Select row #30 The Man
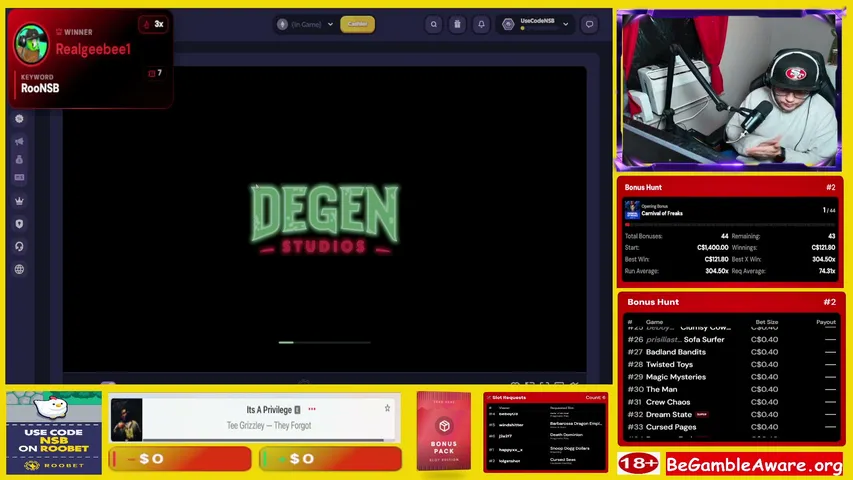This screenshot has height=480, width=853. click(x=731, y=389)
